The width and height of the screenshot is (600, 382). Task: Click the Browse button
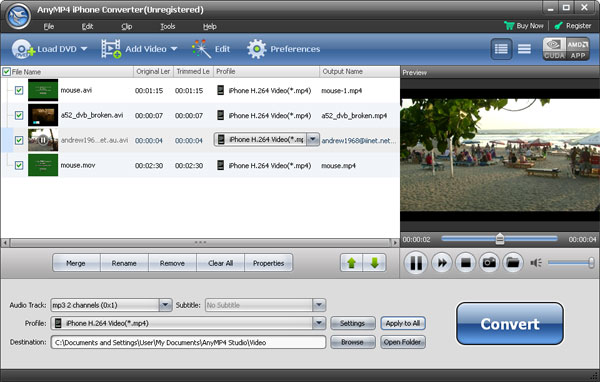pos(352,342)
